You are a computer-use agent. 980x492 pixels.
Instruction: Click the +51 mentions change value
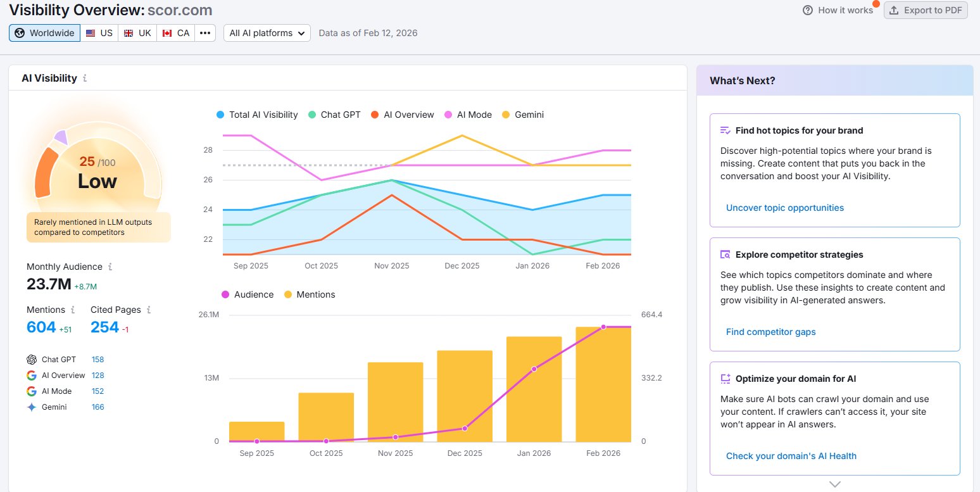pos(65,330)
